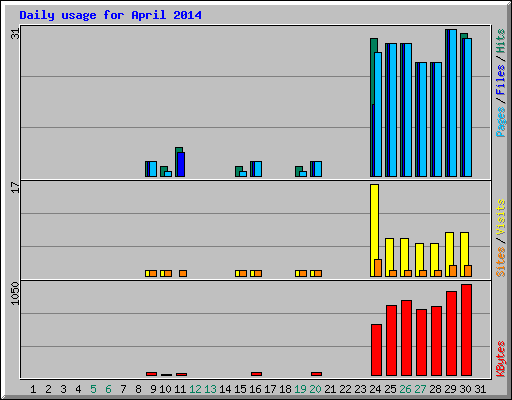Viewport: 512px width, 400px height.
Task: Select green weekend day label '5'
Action: point(93,389)
